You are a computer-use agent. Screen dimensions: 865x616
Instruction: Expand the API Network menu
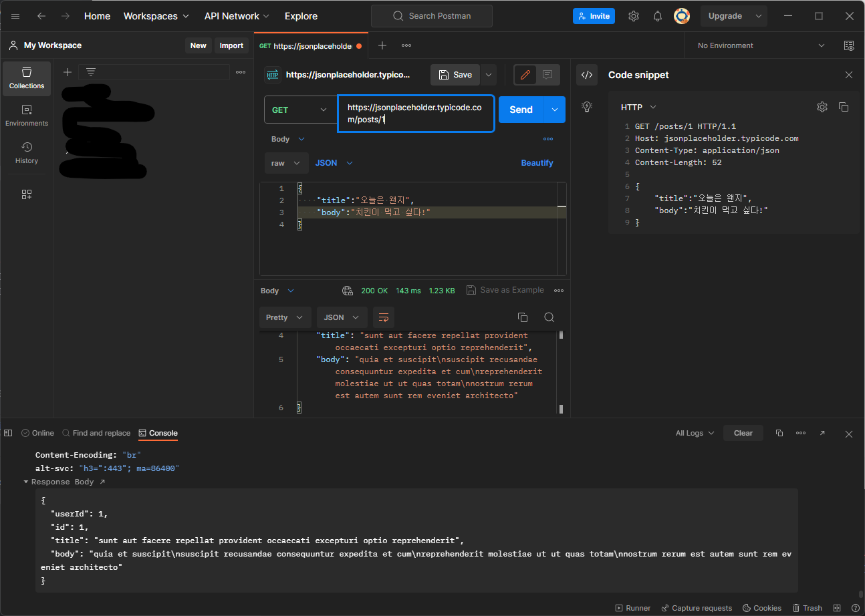pos(237,16)
